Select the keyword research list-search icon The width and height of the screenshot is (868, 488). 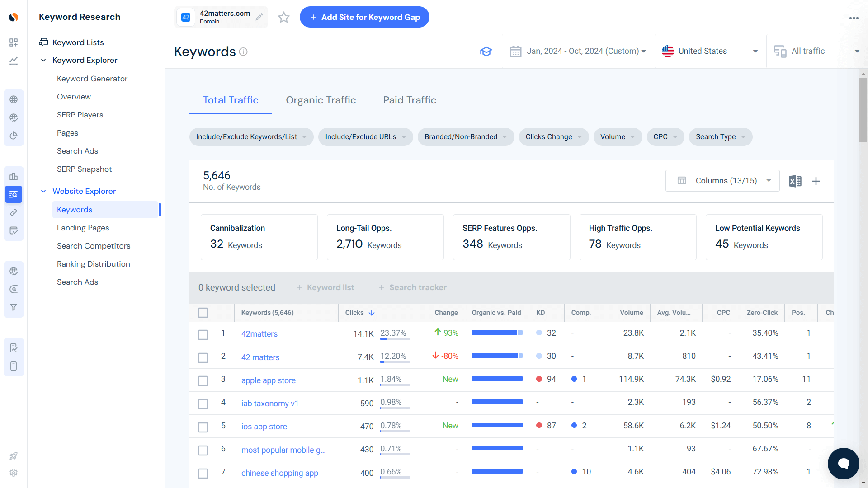[x=14, y=194]
